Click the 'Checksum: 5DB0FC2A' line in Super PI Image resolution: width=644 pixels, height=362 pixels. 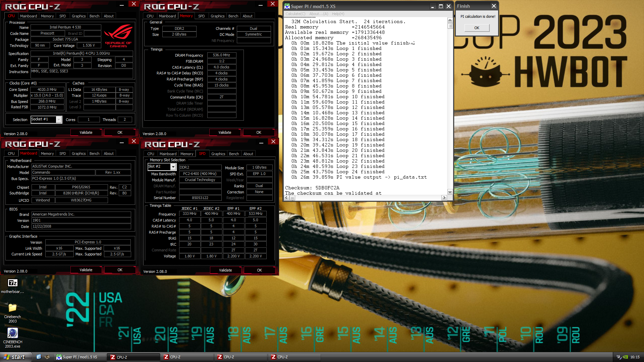tap(312, 188)
